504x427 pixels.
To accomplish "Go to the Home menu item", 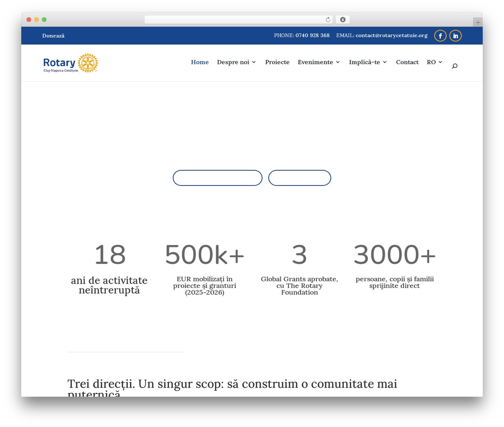I will click(200, 62).
